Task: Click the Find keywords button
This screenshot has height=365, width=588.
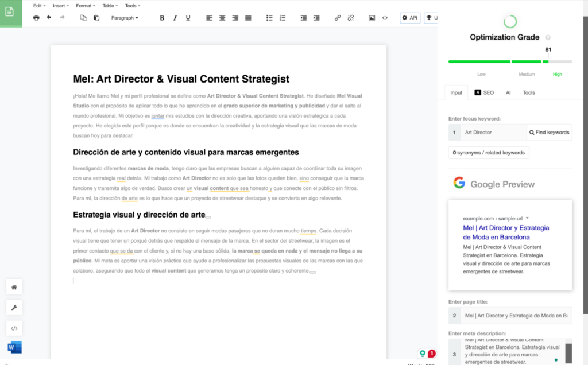Action: pos(549,133)
